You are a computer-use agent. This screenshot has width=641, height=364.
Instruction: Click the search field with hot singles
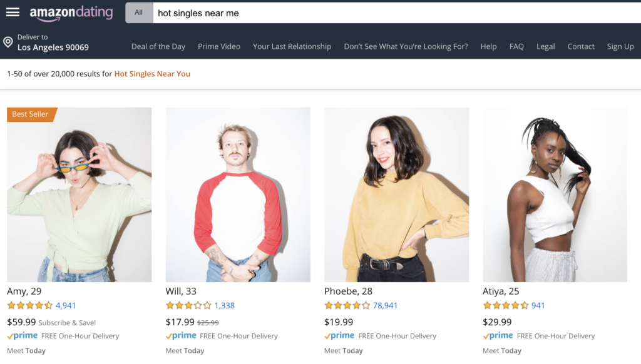[x=396, y=13]
